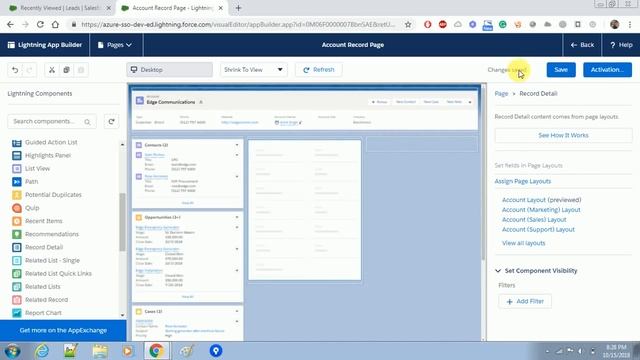Screen dimensions: 640x360
Task: Switch to the Recently Viewed Leads tab
Action: [x=61, y=8]
